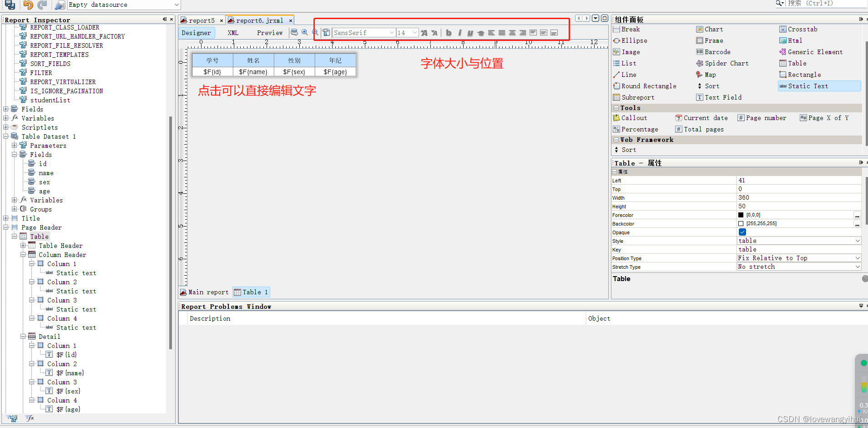868x428 pixels.
Task: Click the Zoom In magnifier icon
Action: [x=305, y=32]
